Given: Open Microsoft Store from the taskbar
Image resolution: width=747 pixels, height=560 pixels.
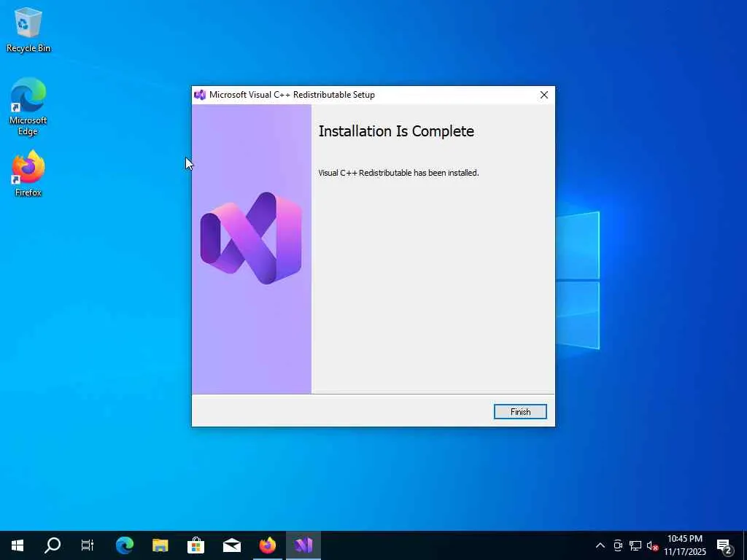Looking at the screenshot, I should point(196,545).
